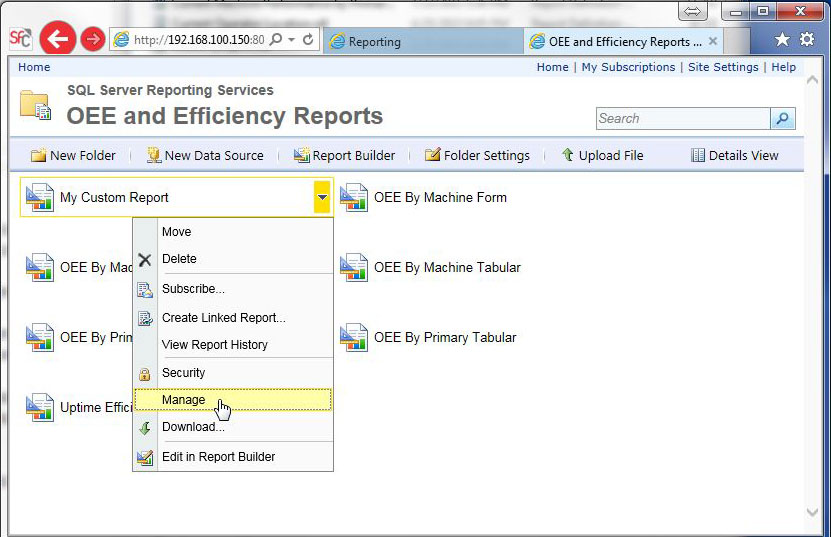Switch to Details View

tap(735, 155)
